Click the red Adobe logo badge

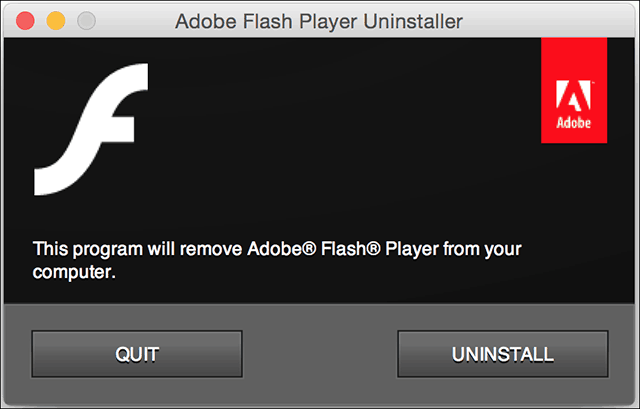click(574, 91)
